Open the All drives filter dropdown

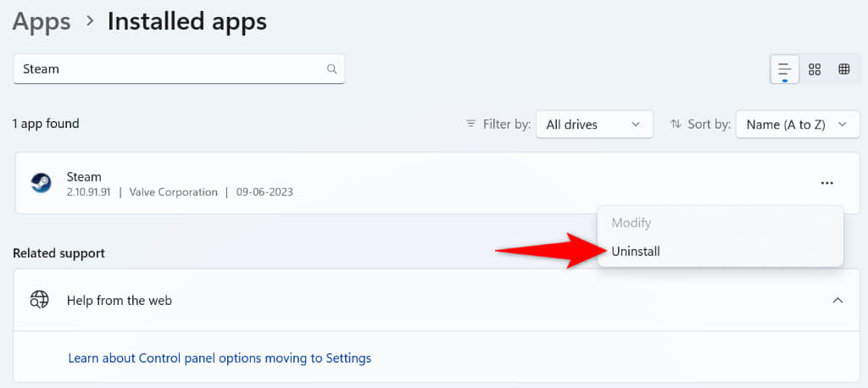[x=594, y=125]
